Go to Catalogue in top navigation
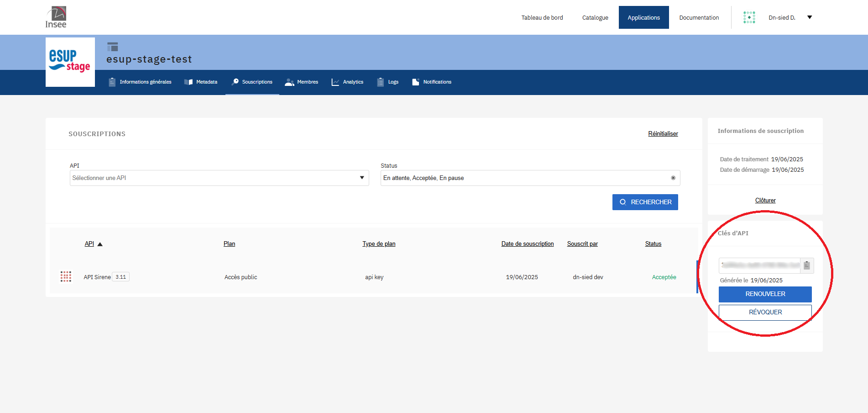The height and width of the screenshot is (413, 868). 595,18
